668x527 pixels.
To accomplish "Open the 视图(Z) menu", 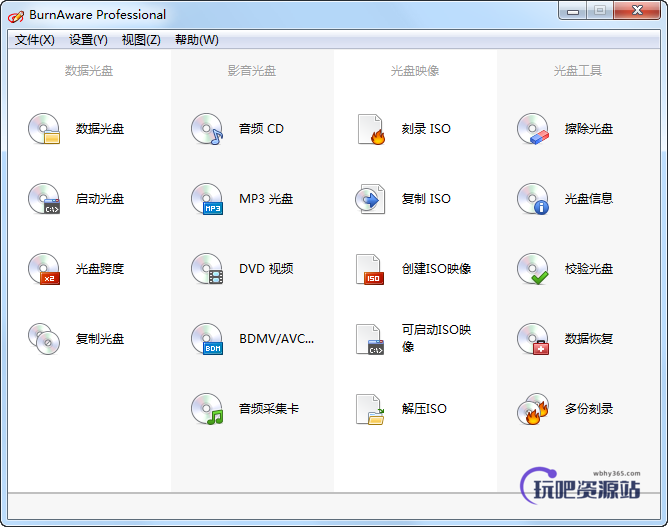I will (x=141, y=40).
